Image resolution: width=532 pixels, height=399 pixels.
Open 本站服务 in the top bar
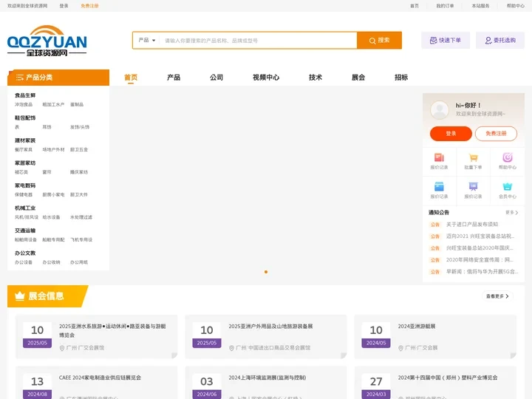coord(480,6)
